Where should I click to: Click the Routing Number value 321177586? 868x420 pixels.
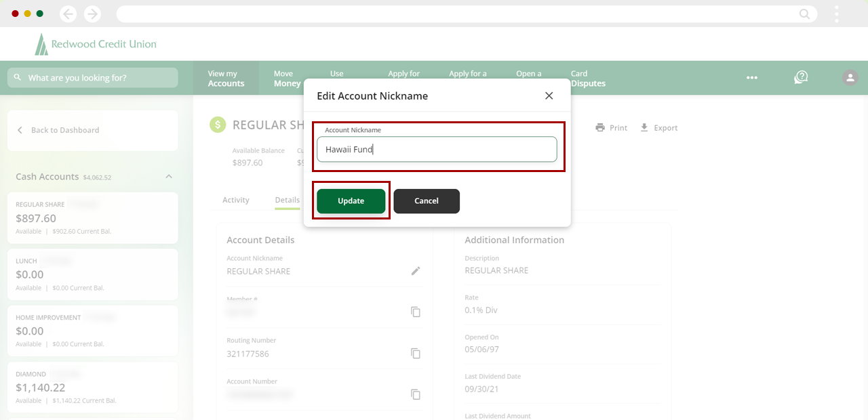pyautogui.click(x=248, y=354)
